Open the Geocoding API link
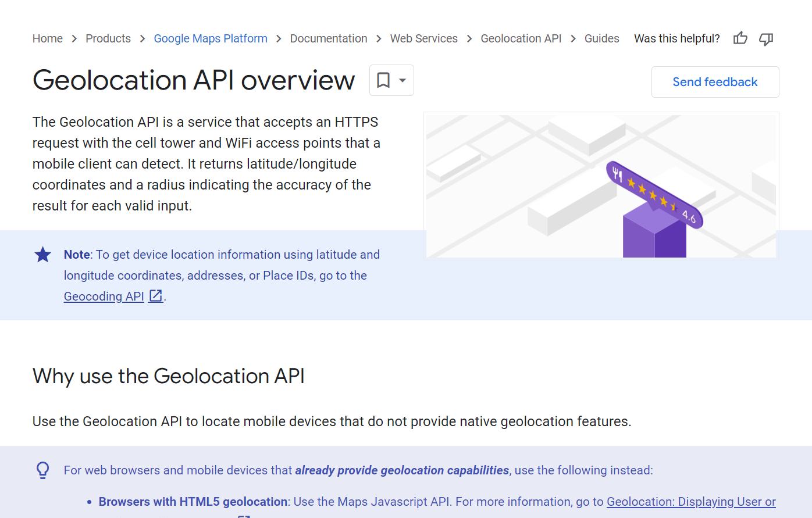This screenshot has height=518, width=812. [x=104, y=296]
